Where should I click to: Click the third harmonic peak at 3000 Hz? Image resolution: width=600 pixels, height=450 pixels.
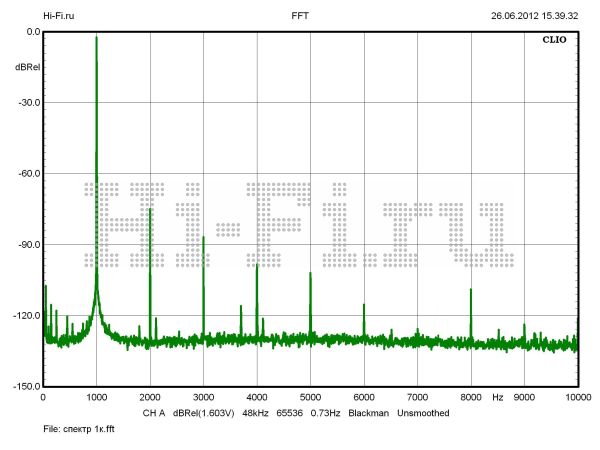coord(203,240)
